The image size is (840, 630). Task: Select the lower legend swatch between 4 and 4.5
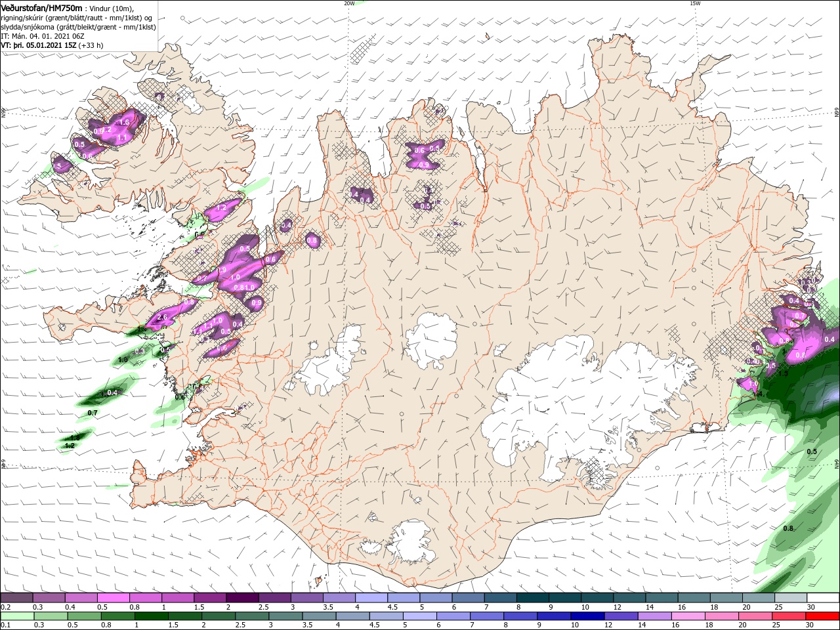[353, 616]
